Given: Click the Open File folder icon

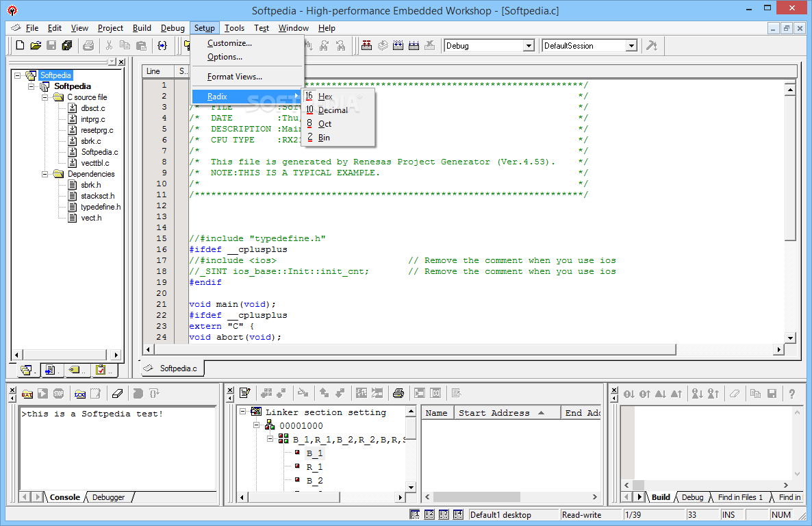Looking at the screenshot, I should [x=35, y=46].
